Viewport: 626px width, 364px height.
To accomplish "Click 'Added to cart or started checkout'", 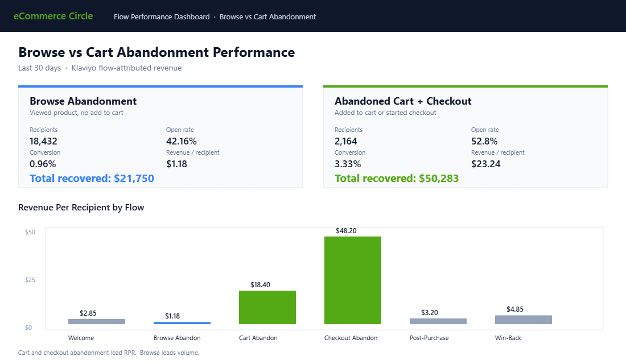I will click(x=385, y=113).
